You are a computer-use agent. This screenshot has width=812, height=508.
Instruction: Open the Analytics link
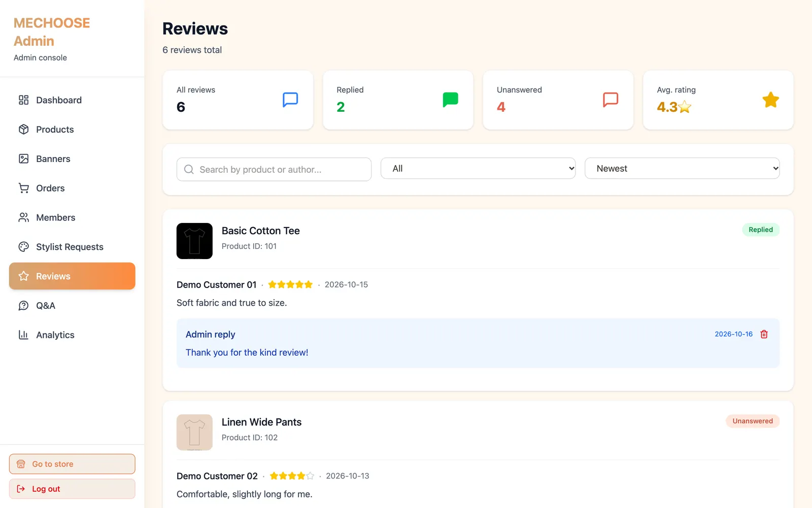(x=72, y=335)
